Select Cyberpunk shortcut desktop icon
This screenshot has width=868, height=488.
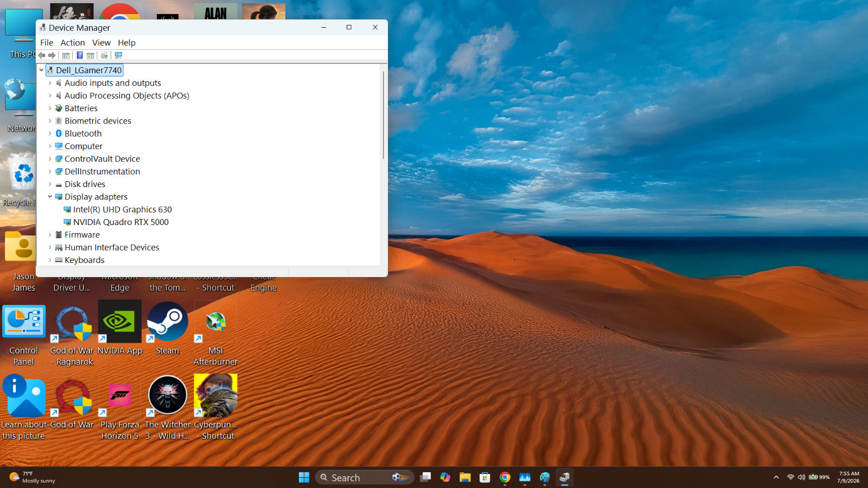pyautogui.click(x=215, y=407)
